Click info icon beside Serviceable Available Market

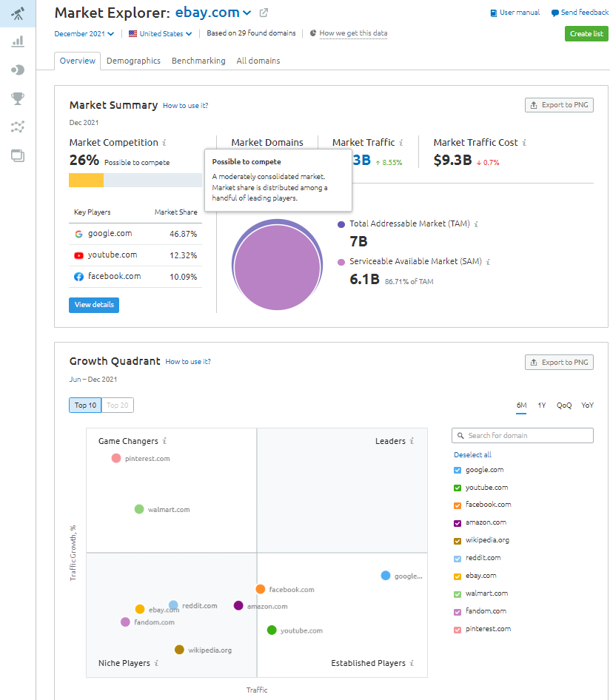click(488, 262)
